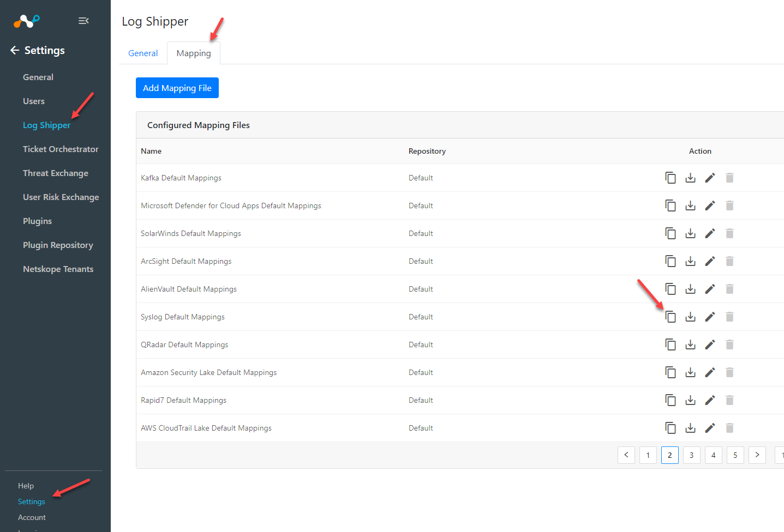Edit the ArcSight Default Mappings file

tap(710, 261)
